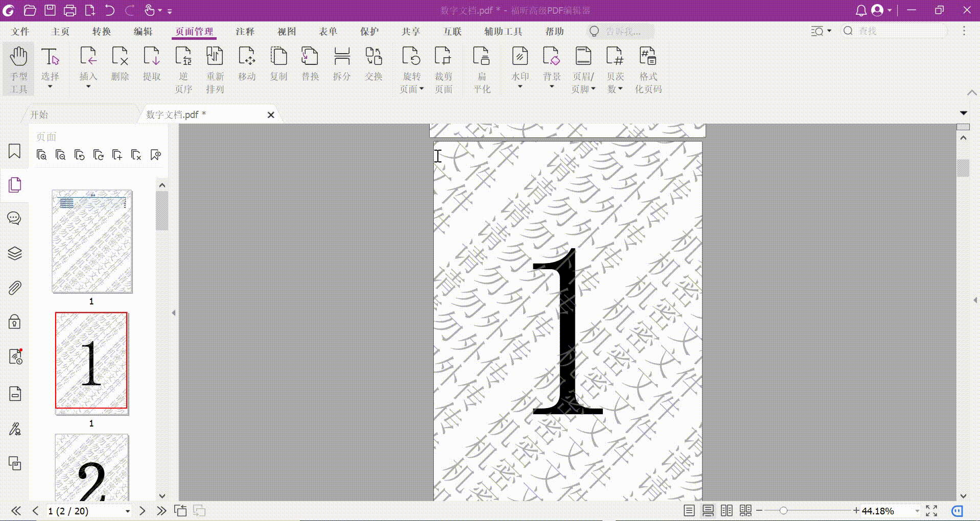Switch to the Edit (编辑) tab

click(143, 31)
